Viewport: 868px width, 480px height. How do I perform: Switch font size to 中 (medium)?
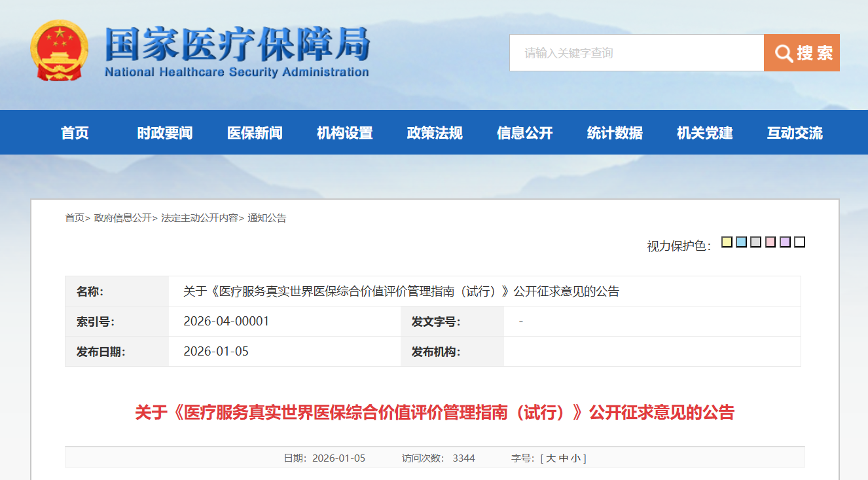click(563, 458)
